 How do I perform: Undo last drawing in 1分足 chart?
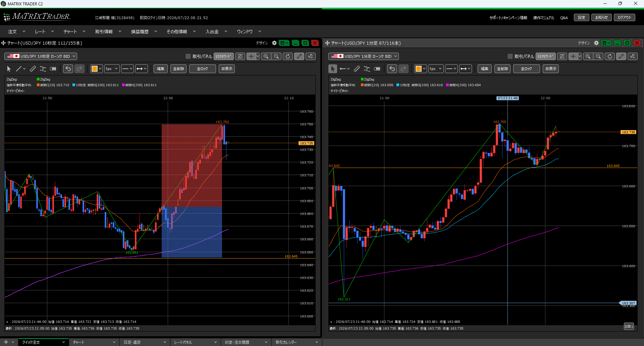(392, 69)
